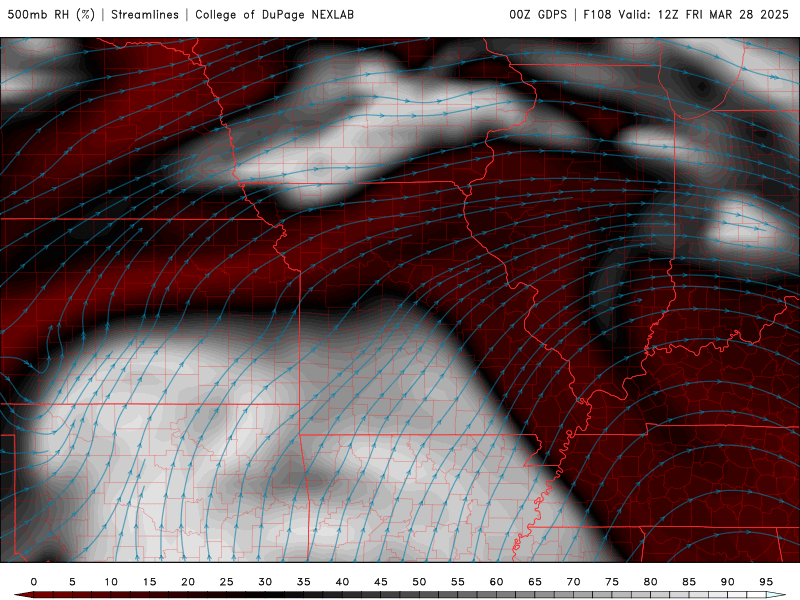Click the colorbar label '10'
This screenshot has width=800, height=600.
tap(111, 582)
